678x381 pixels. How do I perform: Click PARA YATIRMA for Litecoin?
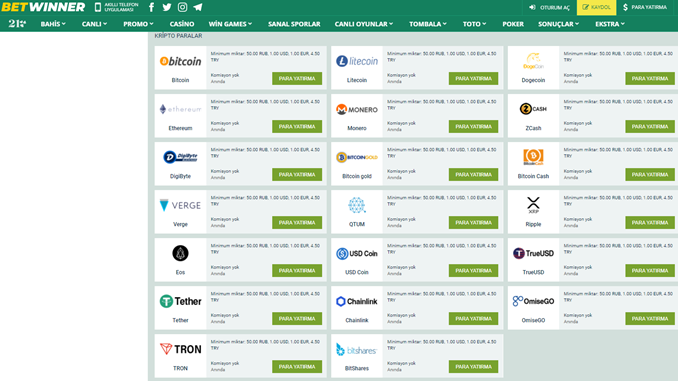pyautogui.click(x=473, y=78)
